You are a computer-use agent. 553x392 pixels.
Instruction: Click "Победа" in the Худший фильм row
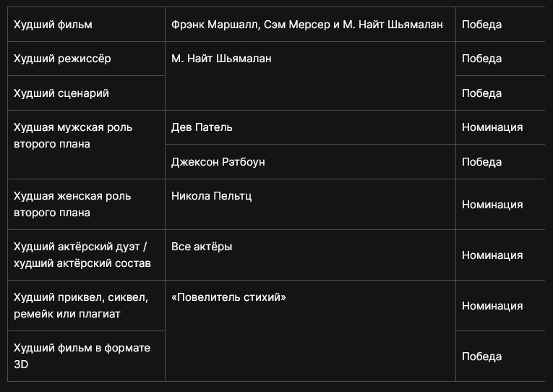point(481,25)
